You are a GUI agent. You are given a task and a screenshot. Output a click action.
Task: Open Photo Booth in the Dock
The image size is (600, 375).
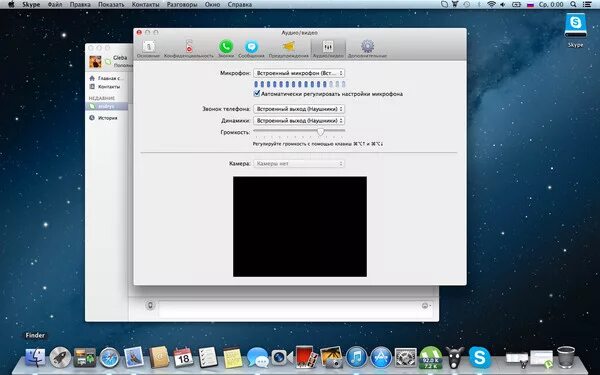(x=307, y=357)
